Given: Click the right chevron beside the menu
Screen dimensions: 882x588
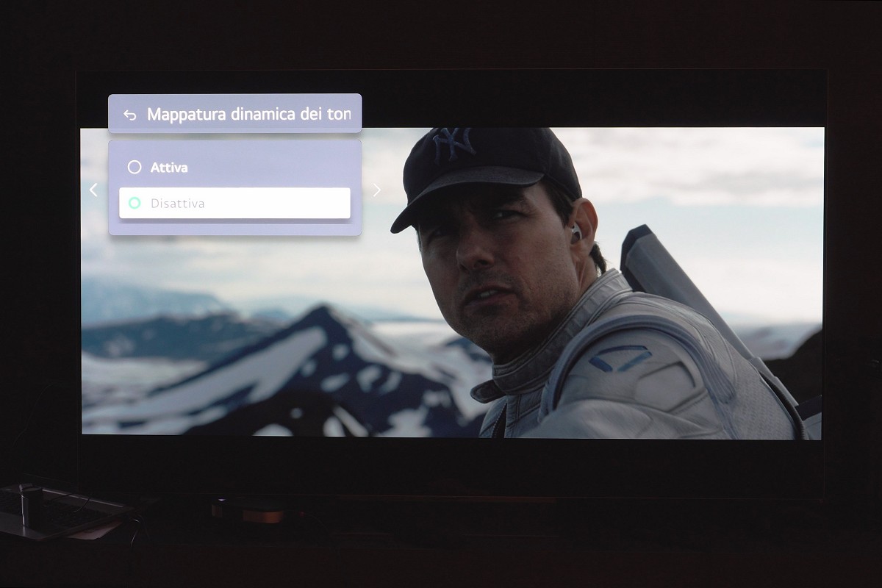Looking at the screenshot, I should (x=377, y=190).
